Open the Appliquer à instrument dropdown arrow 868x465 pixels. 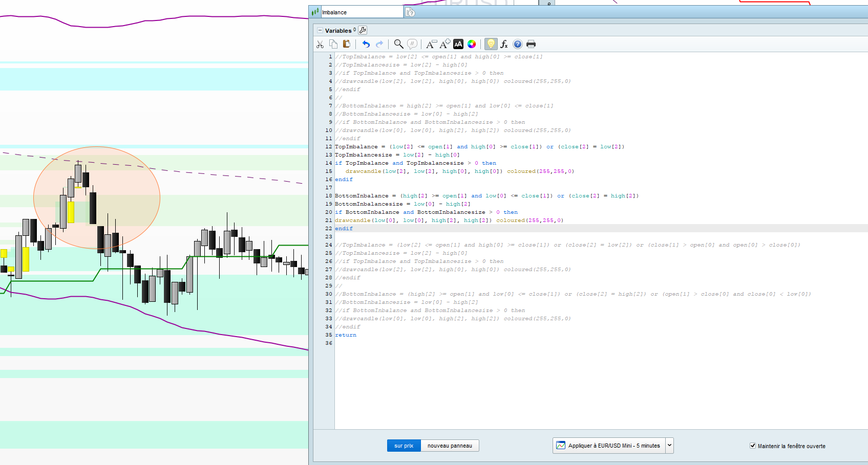[x=669, y=446]
